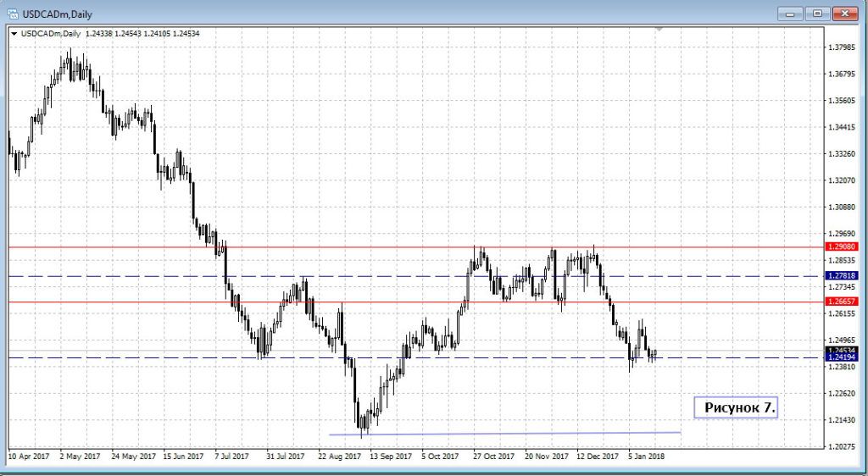Click the '27 Oct 2017' date on timeline

point(493,456)
